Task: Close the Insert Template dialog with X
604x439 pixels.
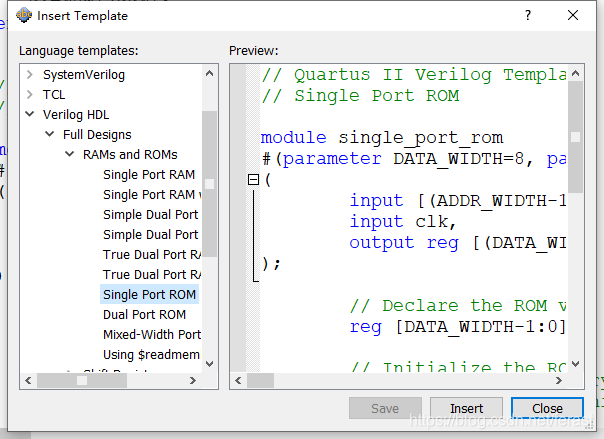Action: (x=573, y=15)
